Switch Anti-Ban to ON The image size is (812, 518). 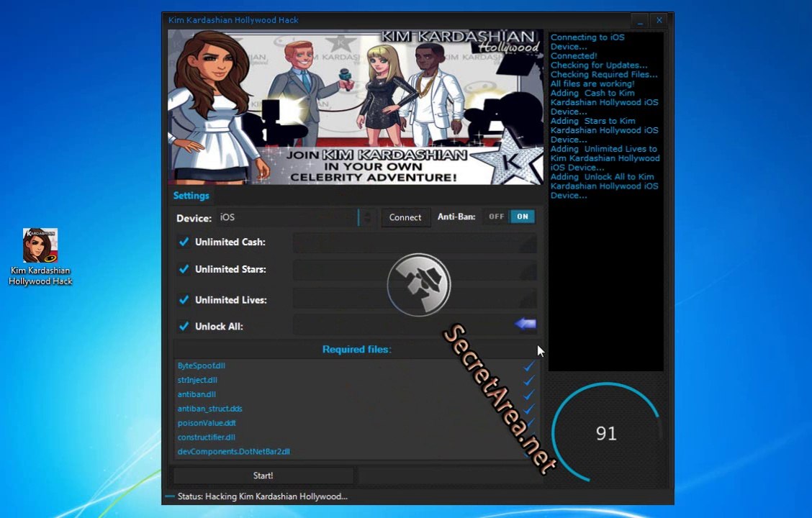[523, 217]
